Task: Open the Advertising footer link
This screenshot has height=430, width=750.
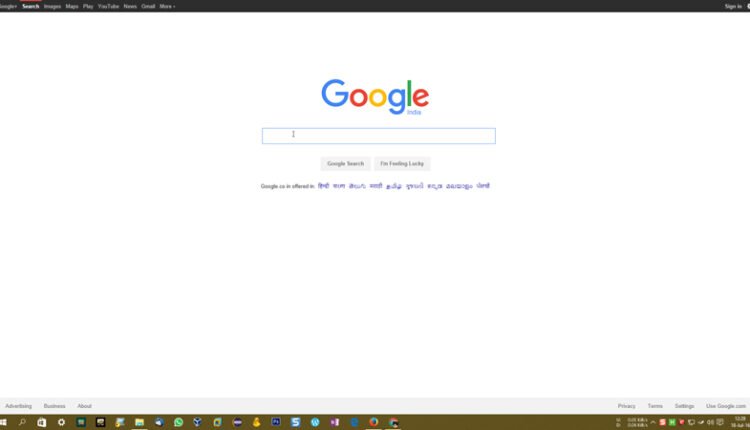Action: pyautogui.click(x=19, y=406)
